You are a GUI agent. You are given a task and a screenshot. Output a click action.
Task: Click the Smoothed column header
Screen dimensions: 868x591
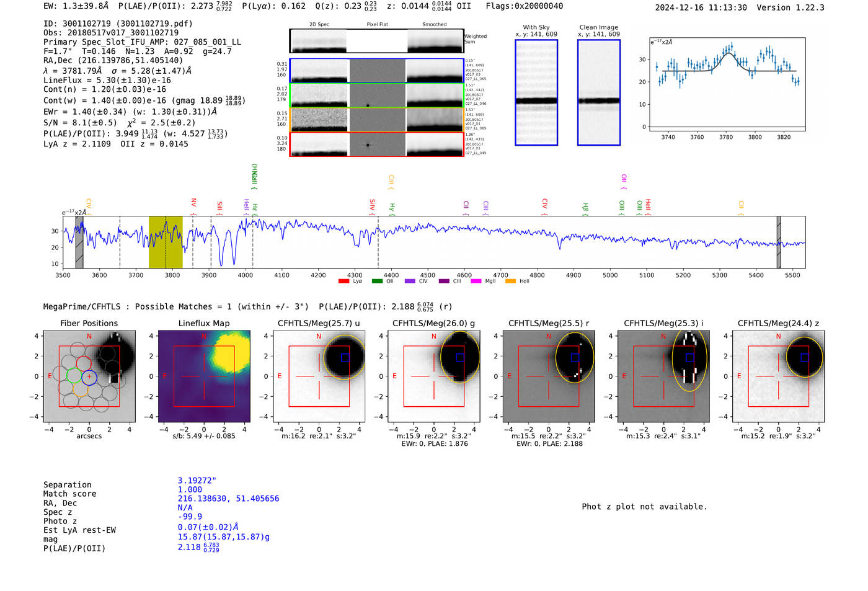435,24
